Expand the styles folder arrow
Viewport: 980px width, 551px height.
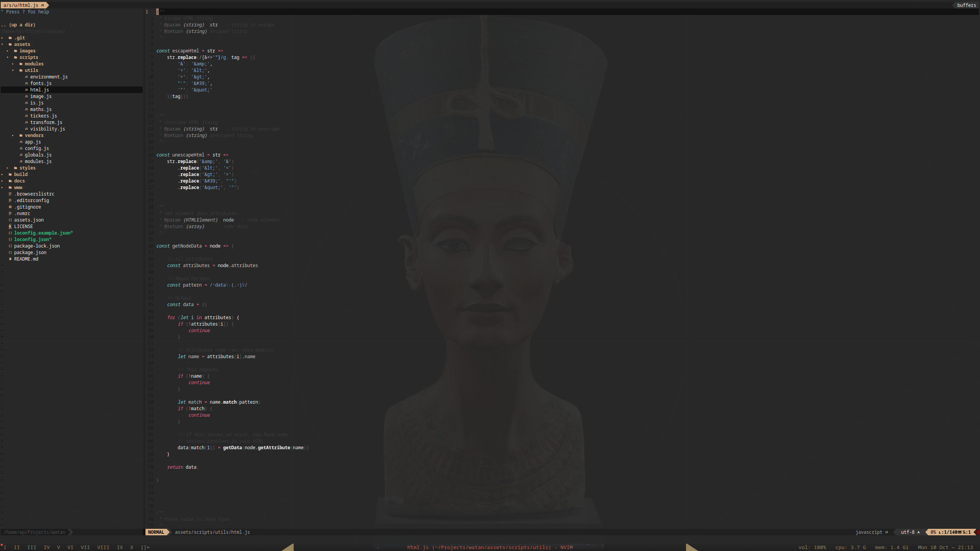(x=8, y=168)
